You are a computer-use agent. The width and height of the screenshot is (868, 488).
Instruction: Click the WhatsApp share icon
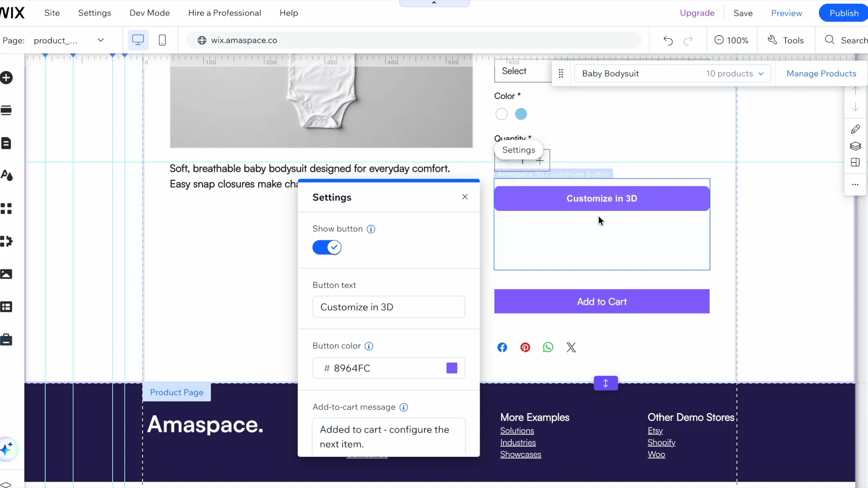coord(548,347)
